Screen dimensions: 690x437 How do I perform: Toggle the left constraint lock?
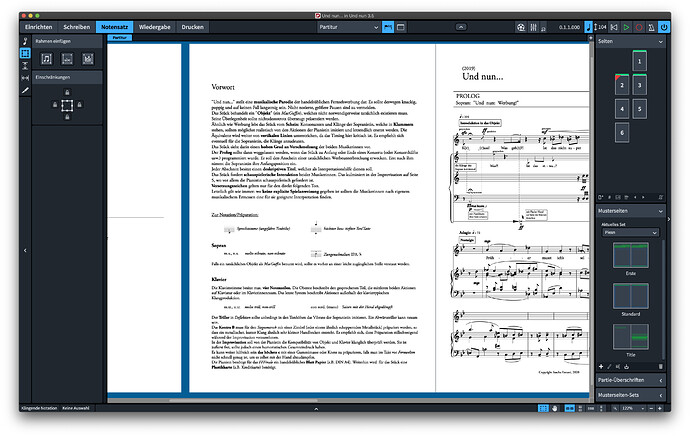pyautogui.click(x=55, y=105)
